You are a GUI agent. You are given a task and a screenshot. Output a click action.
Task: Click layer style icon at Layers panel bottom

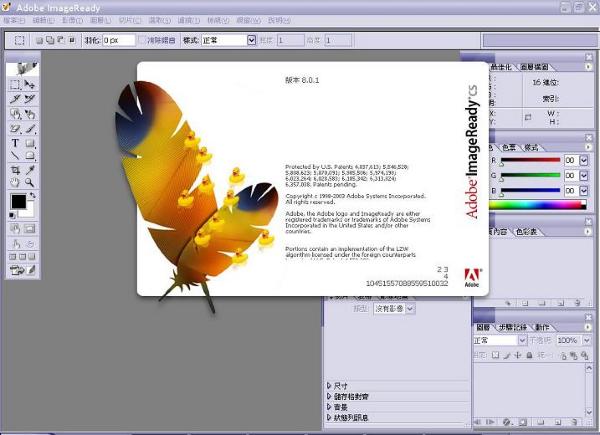507,422
